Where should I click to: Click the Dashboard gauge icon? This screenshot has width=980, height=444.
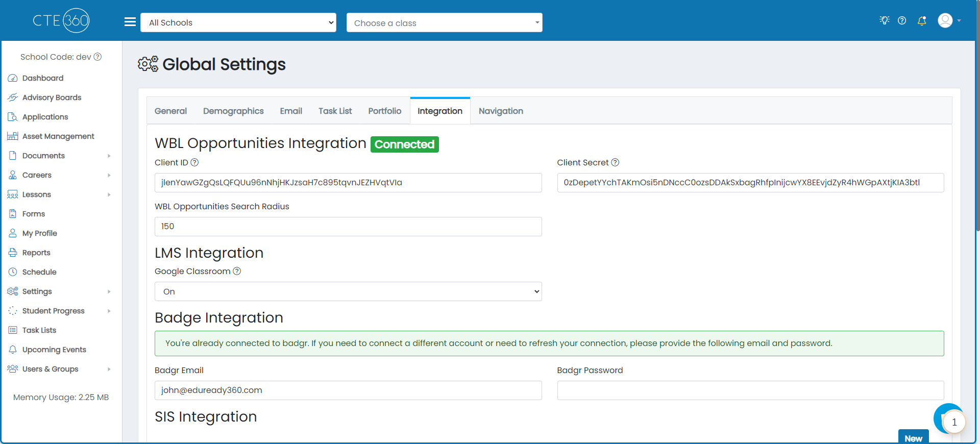point(13,78)
